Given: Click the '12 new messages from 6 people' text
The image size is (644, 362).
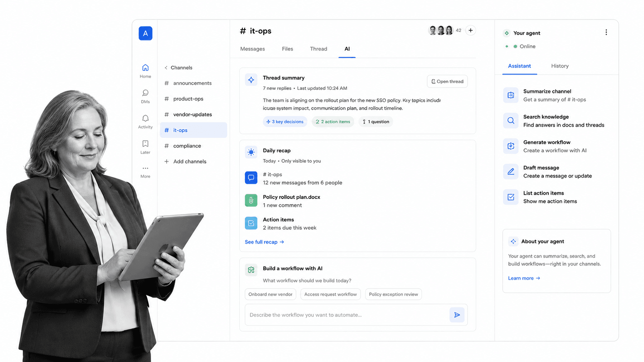Looking at the screenshot, I should (302, 183).
